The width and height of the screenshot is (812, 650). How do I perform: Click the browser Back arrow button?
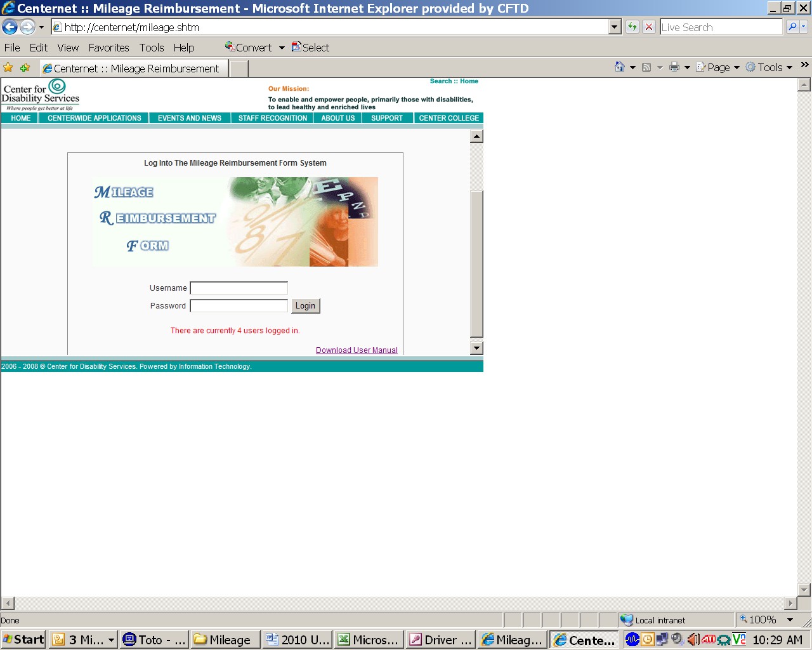click(10, 27)
